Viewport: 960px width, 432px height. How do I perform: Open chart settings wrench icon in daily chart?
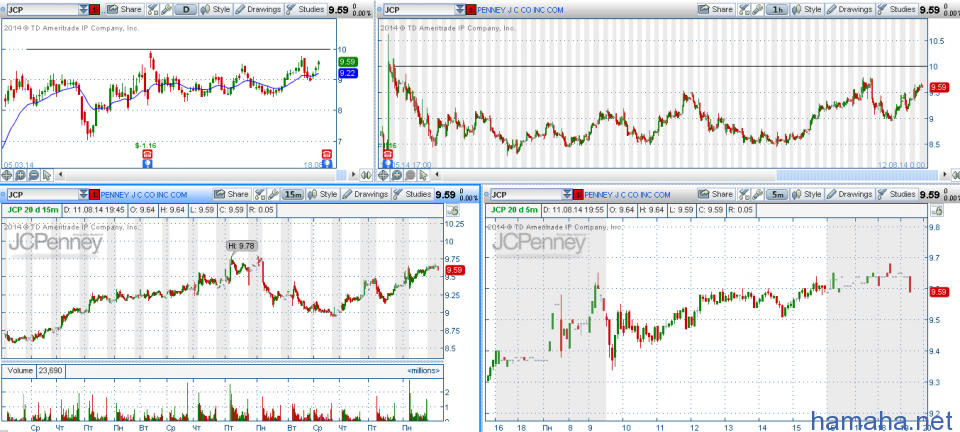pyautogui.click(x=165, y=10)
